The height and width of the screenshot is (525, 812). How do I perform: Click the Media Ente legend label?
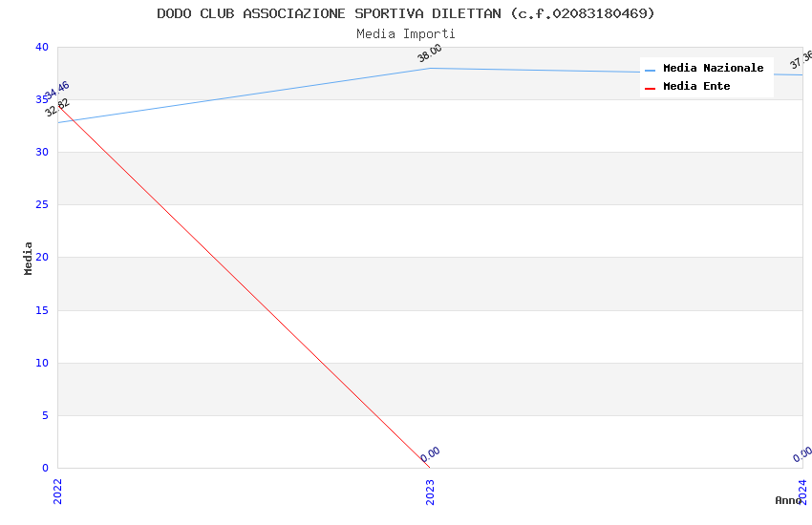[696, 86]
